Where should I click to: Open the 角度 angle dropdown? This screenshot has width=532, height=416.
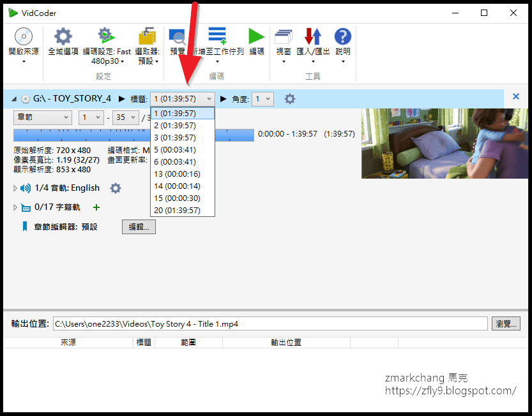click(264, 99)
